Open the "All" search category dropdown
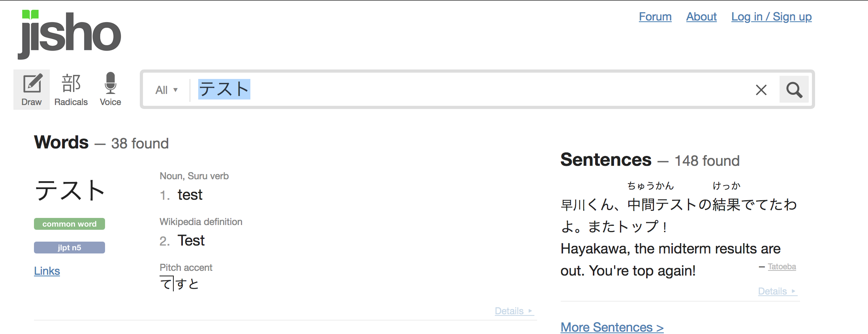Screen dimensions: 868x334 click(x=166, y=90)
